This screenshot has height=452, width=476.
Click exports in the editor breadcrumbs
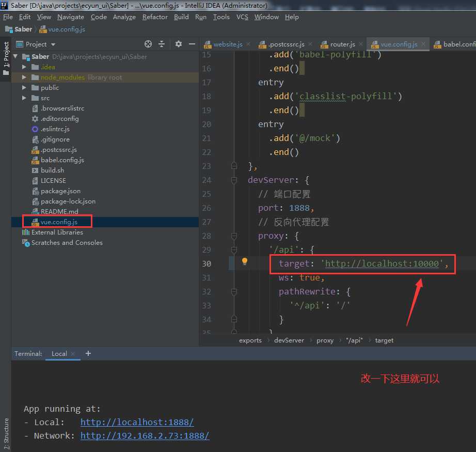250,340
